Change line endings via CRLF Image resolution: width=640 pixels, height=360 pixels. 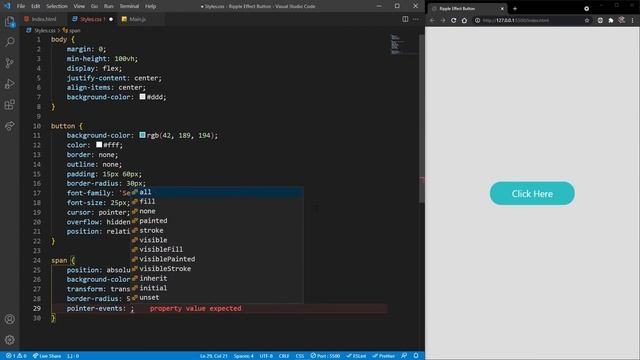click(x=284, y=356)
